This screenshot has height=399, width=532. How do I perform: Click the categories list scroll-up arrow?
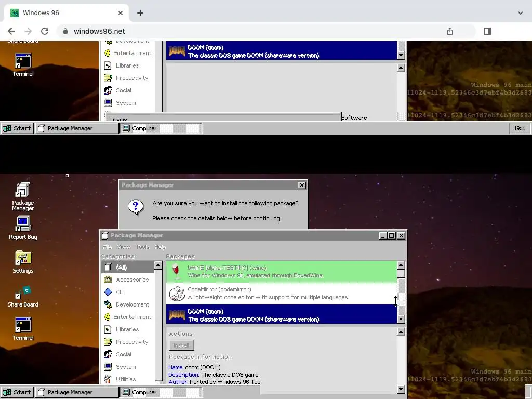(x=158, y=265)
